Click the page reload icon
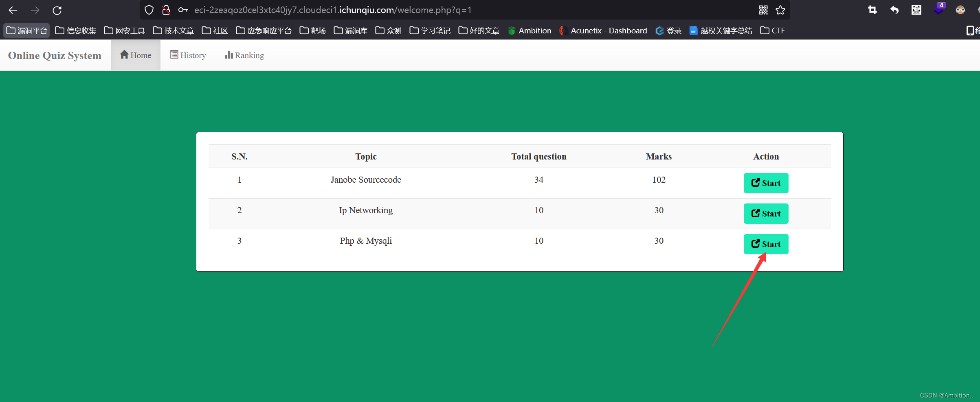980x402 pixels. (57, 10)
